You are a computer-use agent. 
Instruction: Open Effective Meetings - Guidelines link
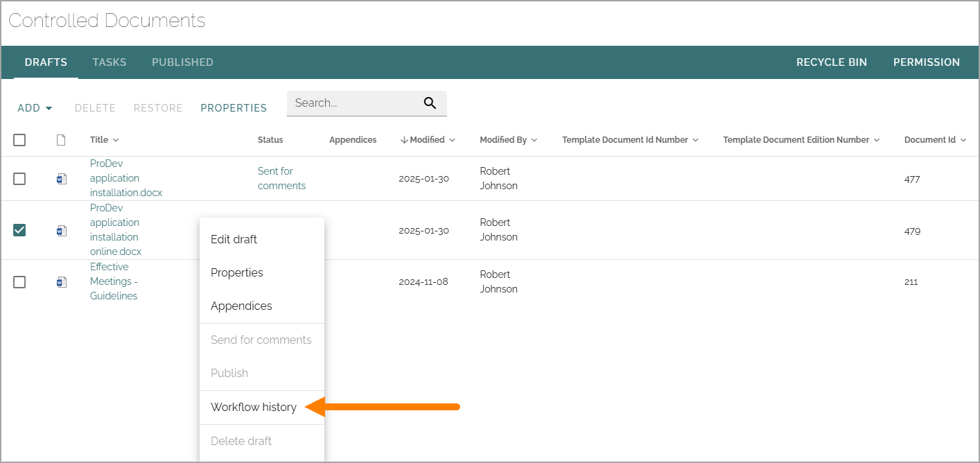coord(114,281)
